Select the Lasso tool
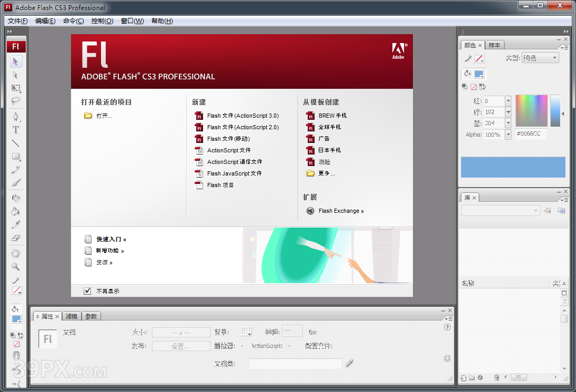The image size is (576, 392). 15,100
